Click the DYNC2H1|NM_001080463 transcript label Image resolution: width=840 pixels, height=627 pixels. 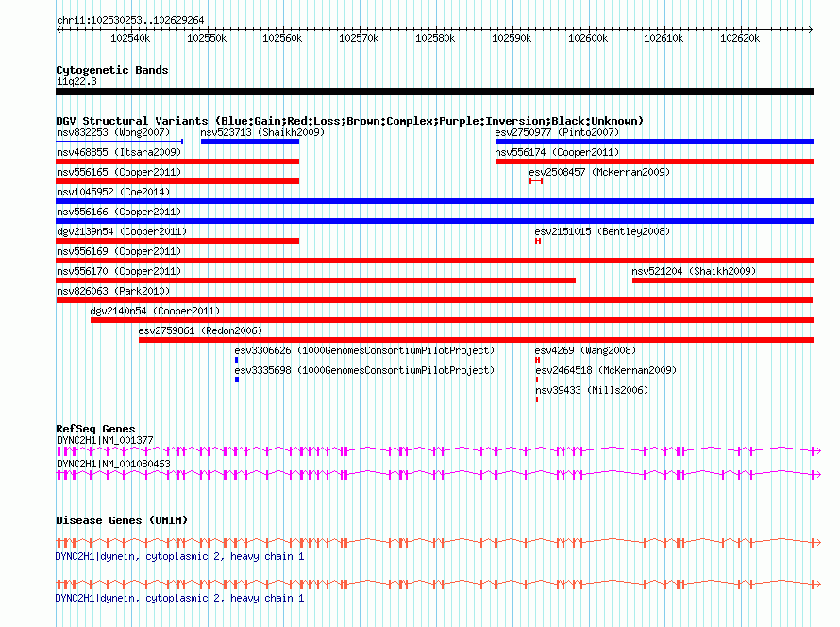point(113,464)
